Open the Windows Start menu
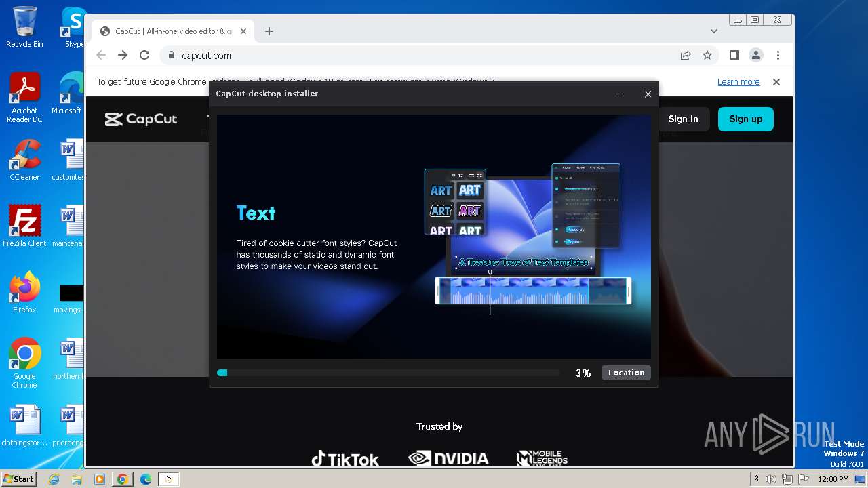Screen dimensions: 868x488 [18, 479]
